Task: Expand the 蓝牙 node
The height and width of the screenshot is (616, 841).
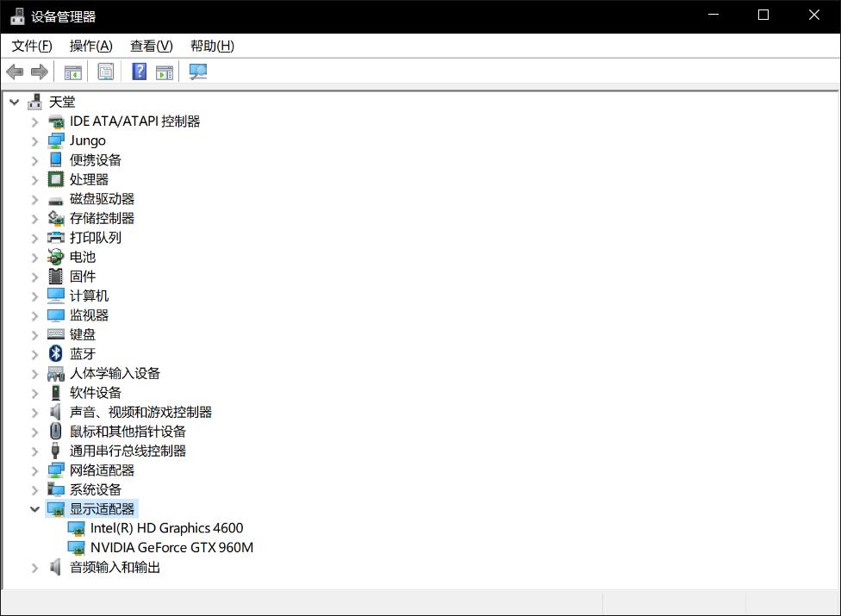Action: [x=34, y=354]
